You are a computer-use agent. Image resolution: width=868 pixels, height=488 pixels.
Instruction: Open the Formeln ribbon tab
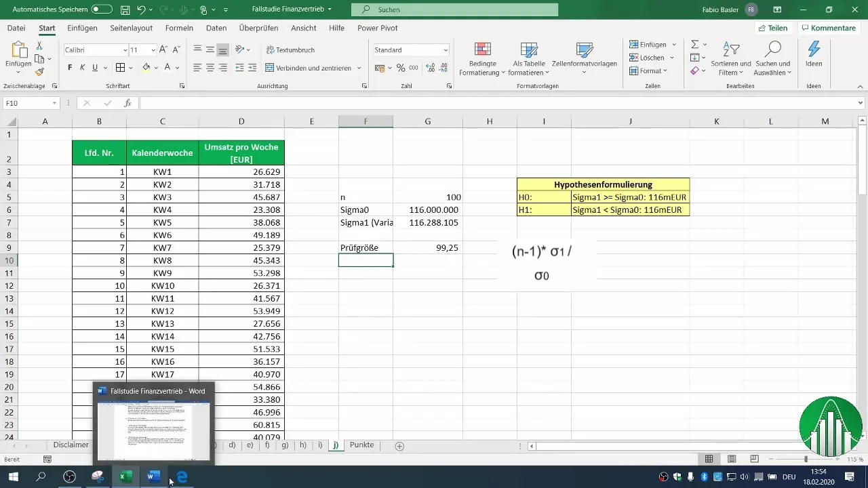coord(179,28)
